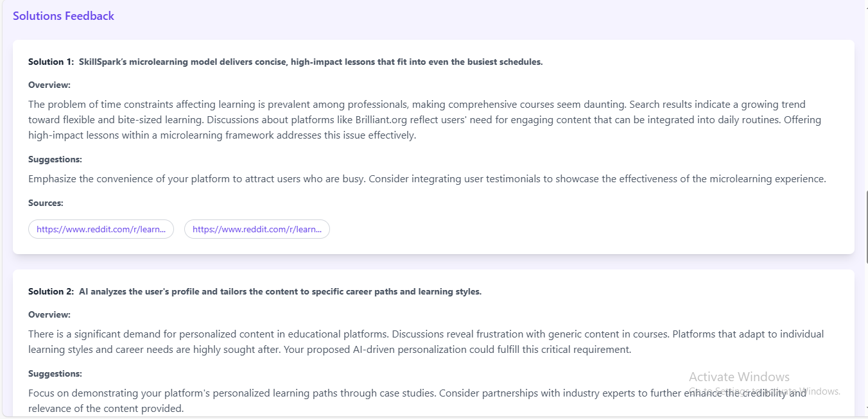The width and height of the screenshot is (868, 419).
Task: Click the Activate Windows watermark text
Action: click(x=739, y=377)
